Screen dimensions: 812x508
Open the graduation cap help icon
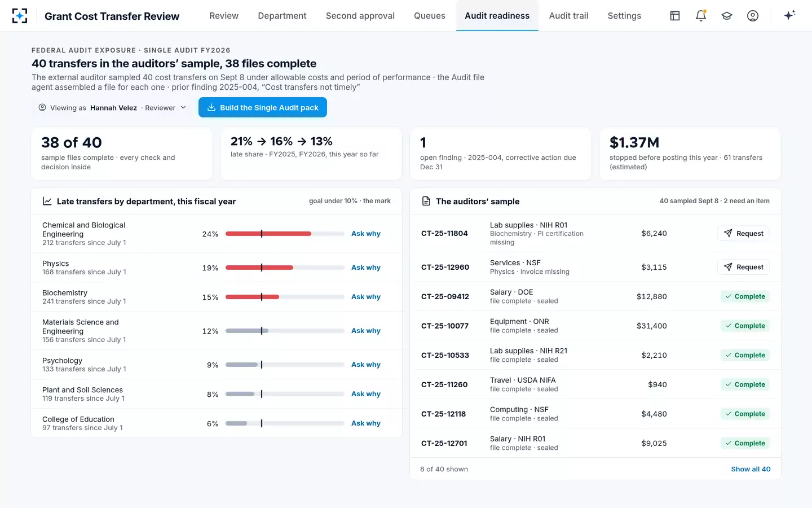click(x=727, y=16)
